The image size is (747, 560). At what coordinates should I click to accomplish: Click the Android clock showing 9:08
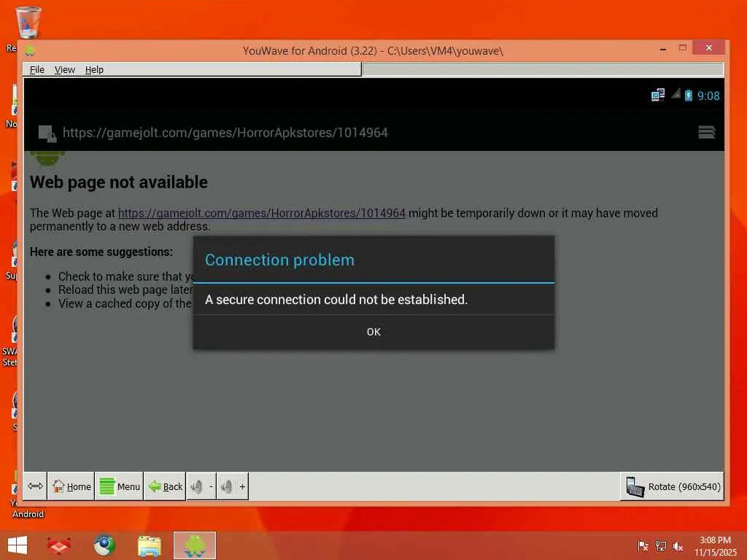708,96
